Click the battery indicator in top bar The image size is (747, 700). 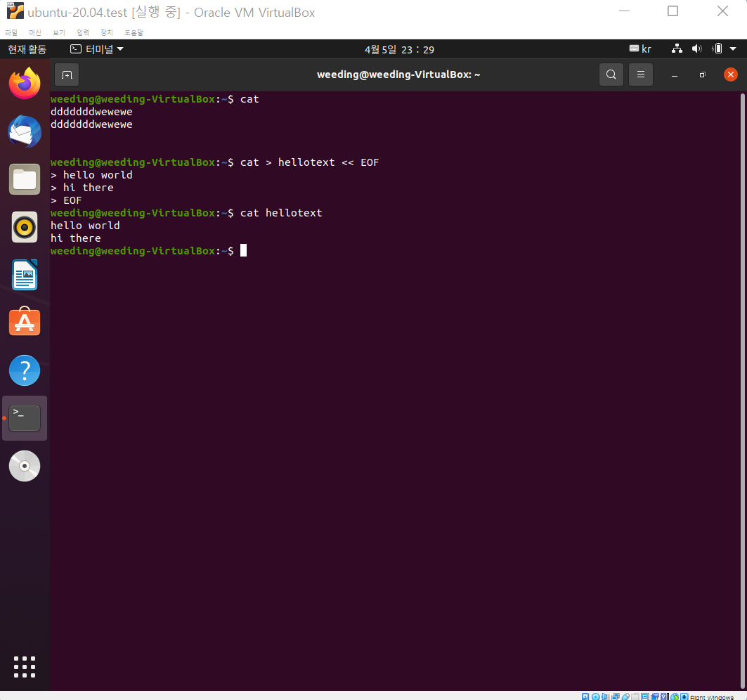coord(717,48)
